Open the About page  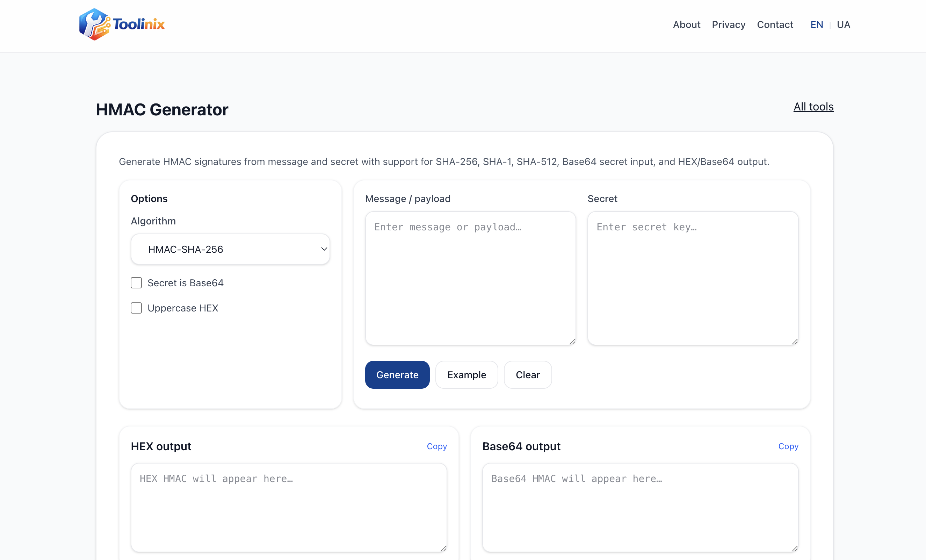click(x=686, y=25)
